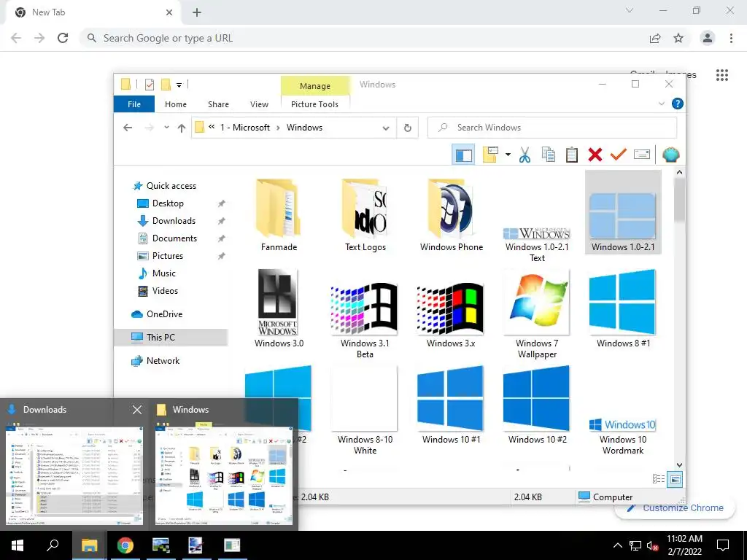This screenshot has height=560, width=747.
Task: Open the Chrome profile avatar
Action: [x=708, y=38]
